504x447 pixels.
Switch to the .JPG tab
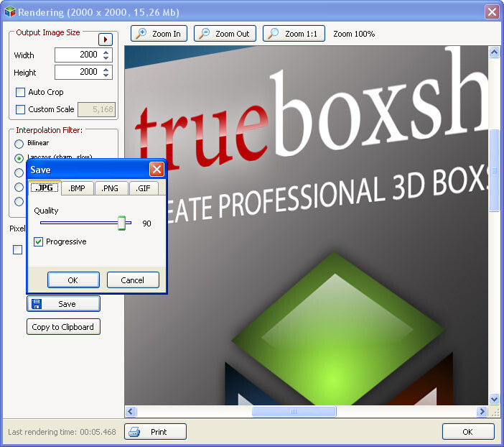click(45, 188)
